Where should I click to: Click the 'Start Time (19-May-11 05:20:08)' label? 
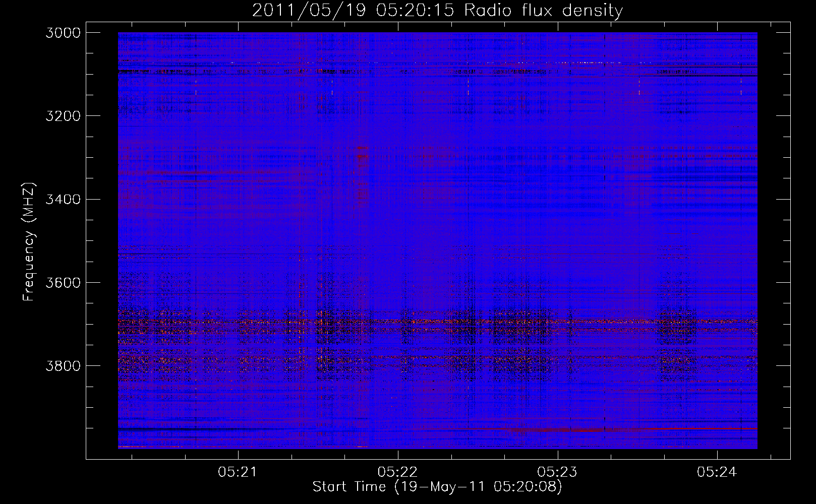(437, 487)
